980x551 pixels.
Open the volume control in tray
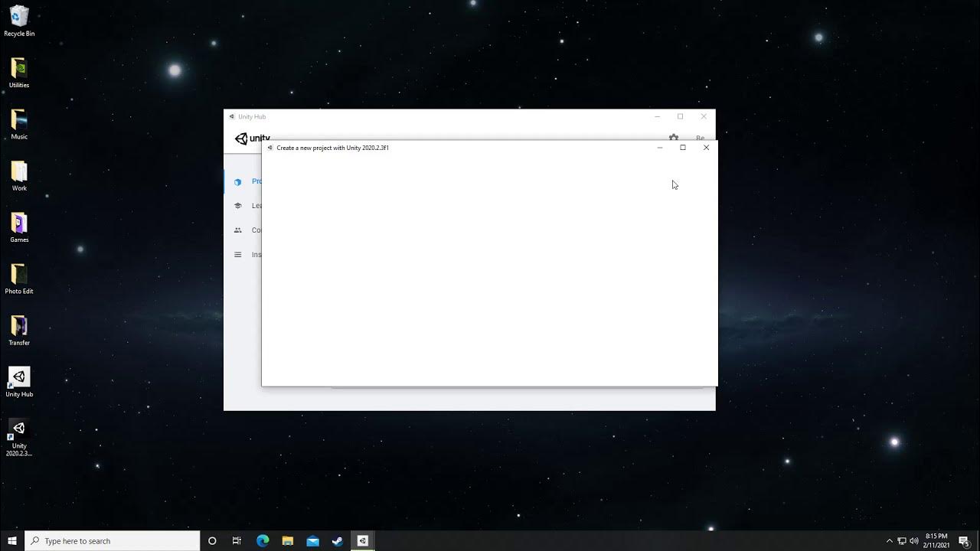[x=914, y=541]
